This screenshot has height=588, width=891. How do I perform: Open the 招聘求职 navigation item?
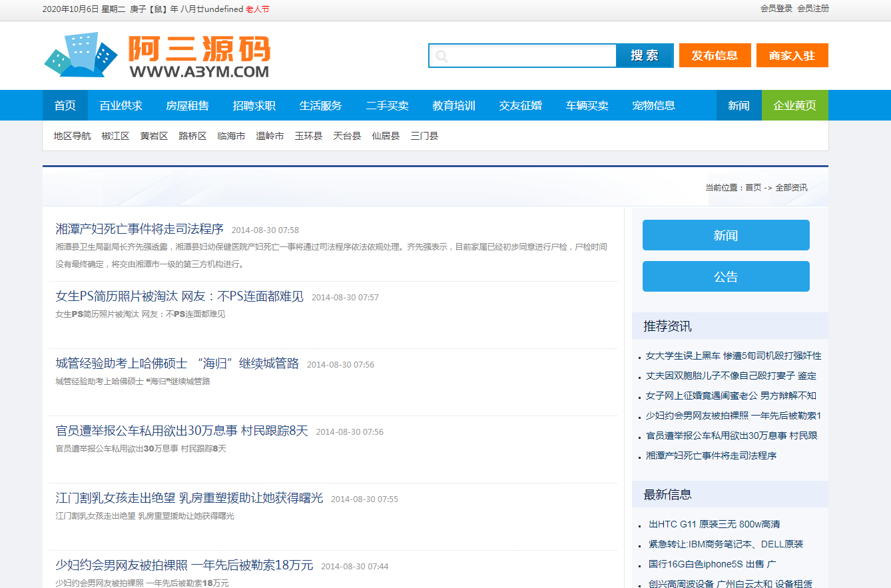254,105
